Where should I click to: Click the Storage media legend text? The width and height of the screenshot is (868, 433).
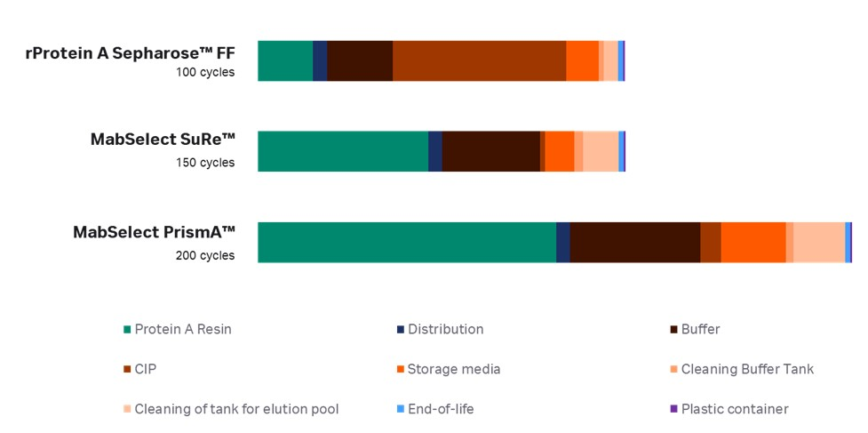pos(454,370)
